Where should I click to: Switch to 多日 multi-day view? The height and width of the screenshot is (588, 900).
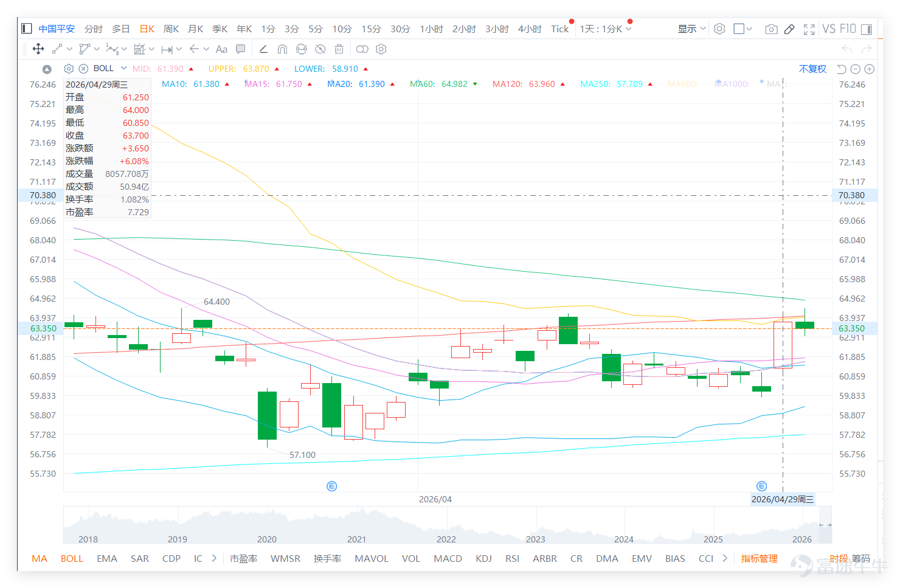pos(121,29)
